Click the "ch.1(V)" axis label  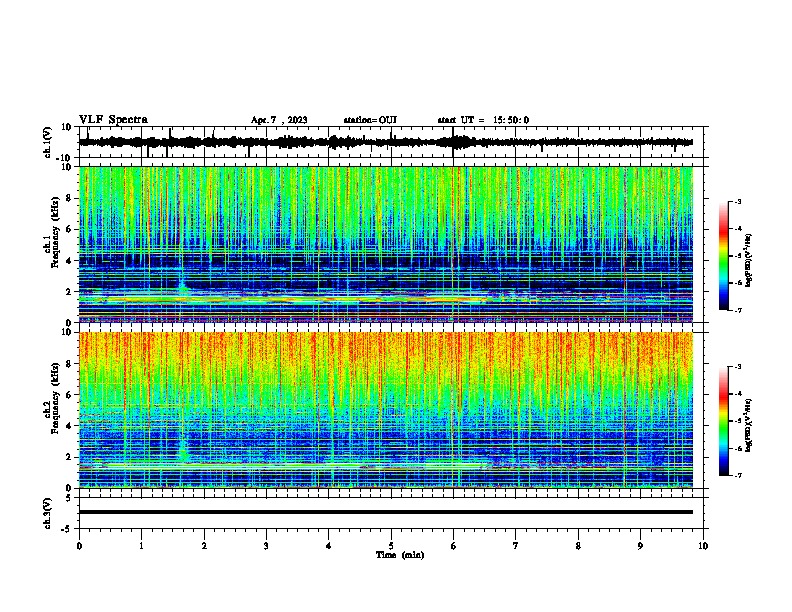coord(47,142)
